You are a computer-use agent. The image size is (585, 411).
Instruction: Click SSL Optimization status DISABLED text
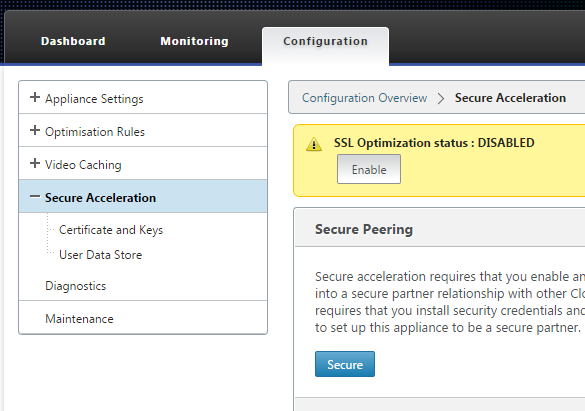pos(434,143)
